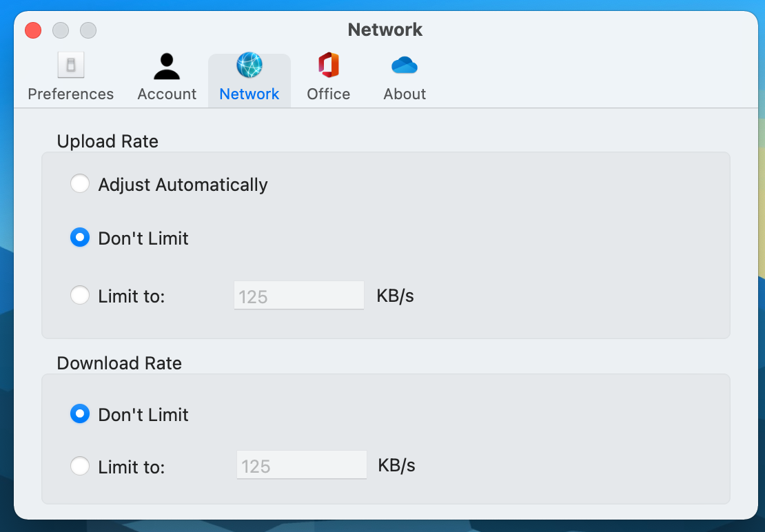765x532 pixels.
Task: Close the Network settings window
Action: (x=33, y=30)
